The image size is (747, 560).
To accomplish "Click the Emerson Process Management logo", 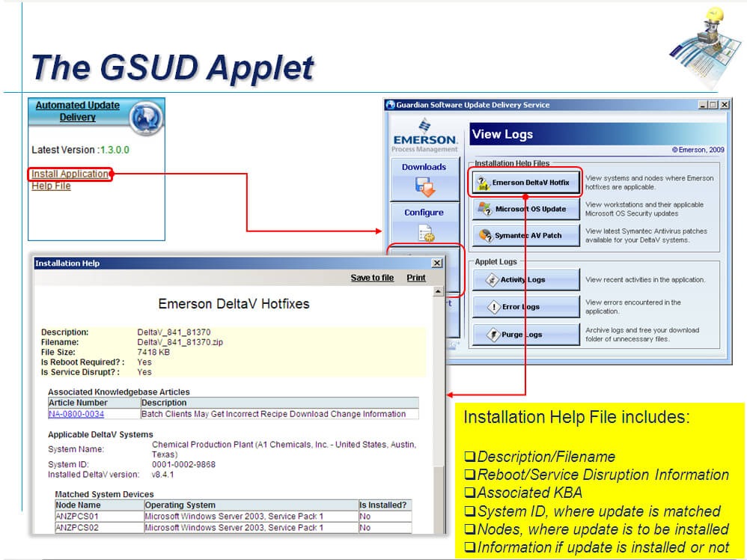I will click(x=424, y=135).
